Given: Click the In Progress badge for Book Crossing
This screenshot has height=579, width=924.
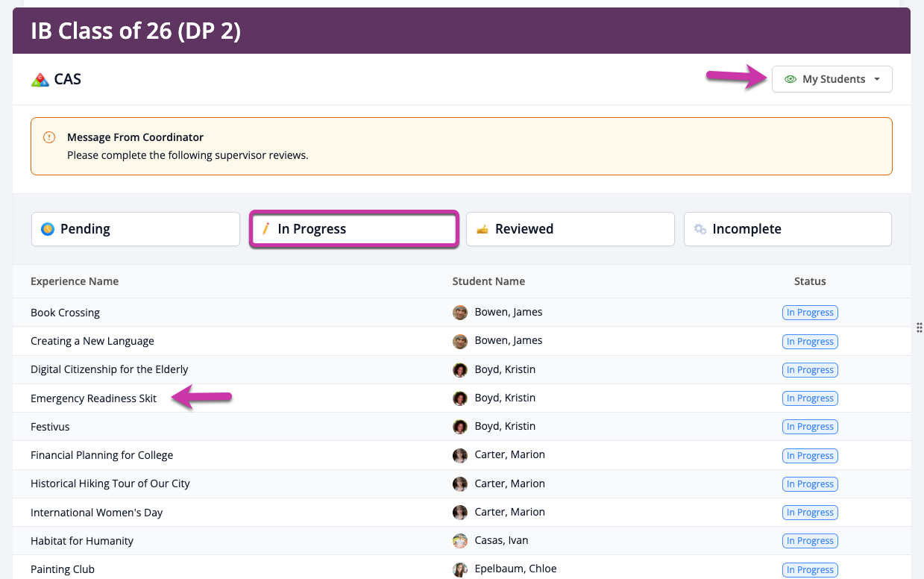Looking at the screenshot, I should click(x=810, y=313).
